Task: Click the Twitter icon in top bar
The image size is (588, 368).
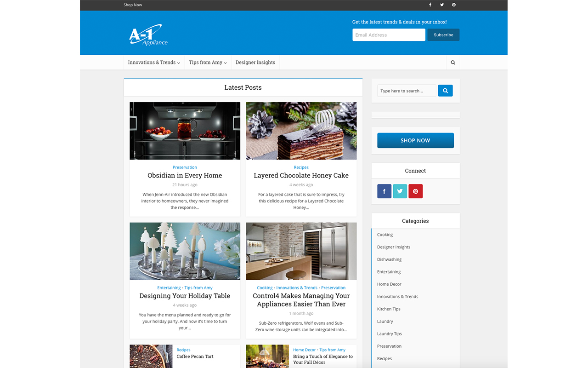Action: point(442,5)
